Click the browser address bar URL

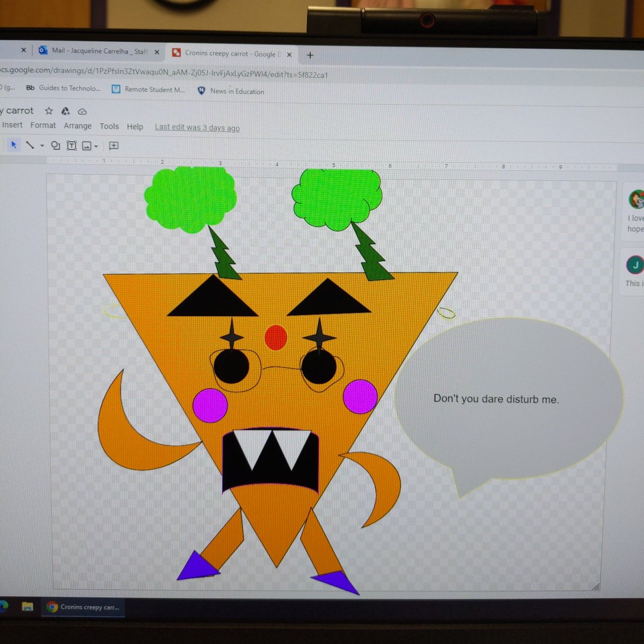164,74
